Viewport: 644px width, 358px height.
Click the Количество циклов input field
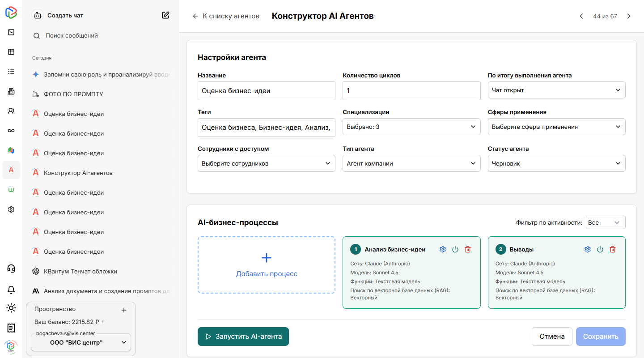411,90
